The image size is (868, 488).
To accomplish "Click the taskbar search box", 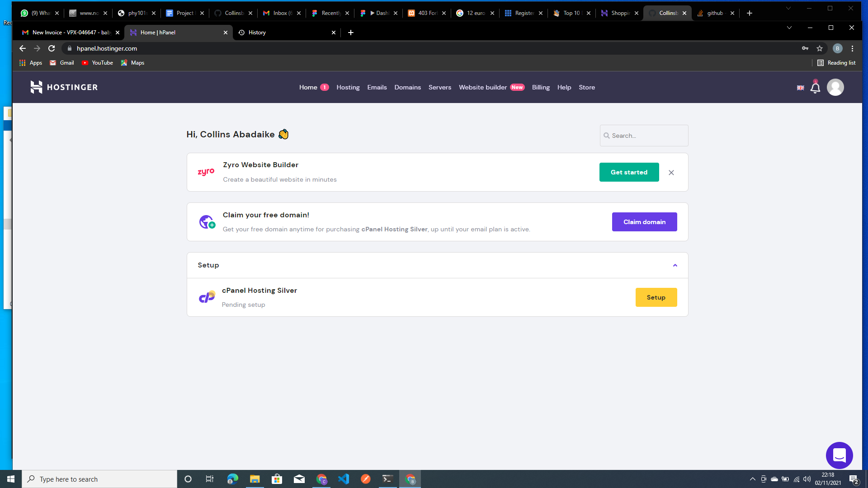I will (99, 479).
